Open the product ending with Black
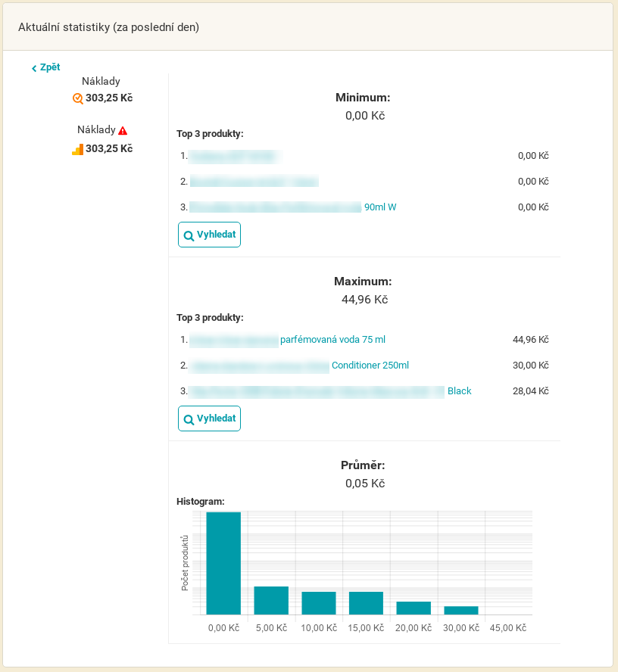618x672 pixels. tap(330, 391)
